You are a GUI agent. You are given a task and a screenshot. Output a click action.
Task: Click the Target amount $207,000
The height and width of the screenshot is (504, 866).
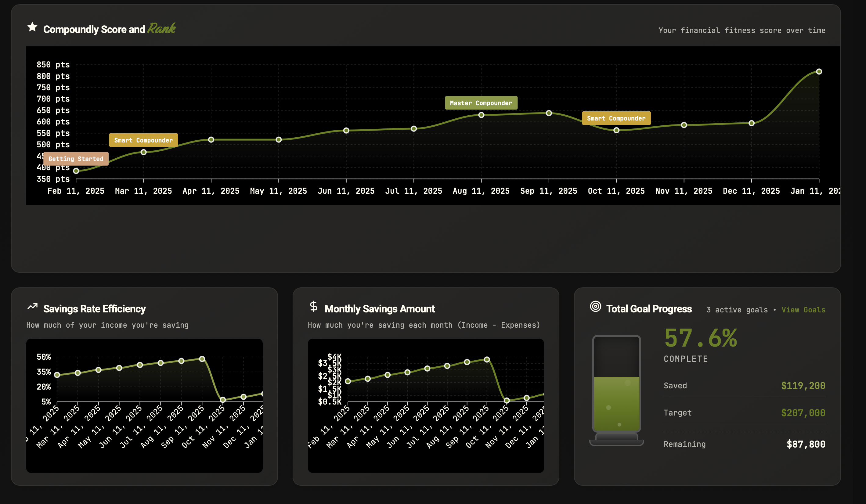(x=803, y=413)
